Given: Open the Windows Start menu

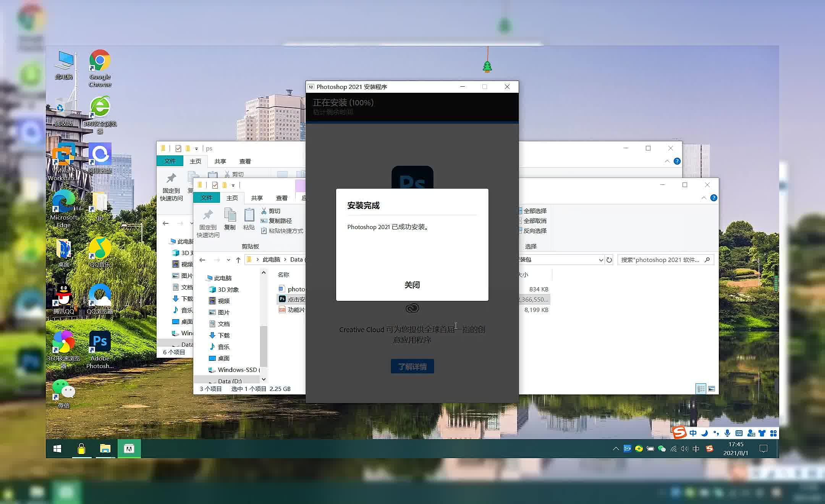Looking at the screenshot, I should 57,449.
